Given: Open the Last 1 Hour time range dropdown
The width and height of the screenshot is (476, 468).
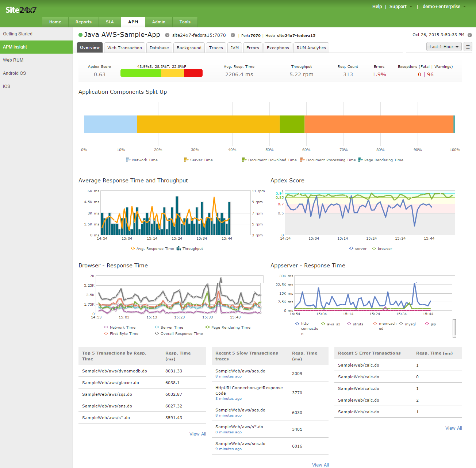Looking at the screenshot, I should 444,47.
